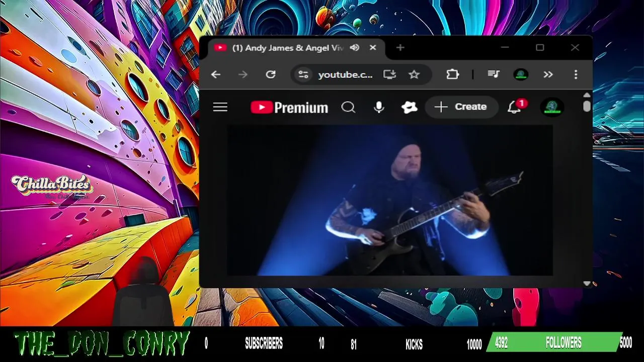Bookmark this page with the star icon

[x=414, y=74]
